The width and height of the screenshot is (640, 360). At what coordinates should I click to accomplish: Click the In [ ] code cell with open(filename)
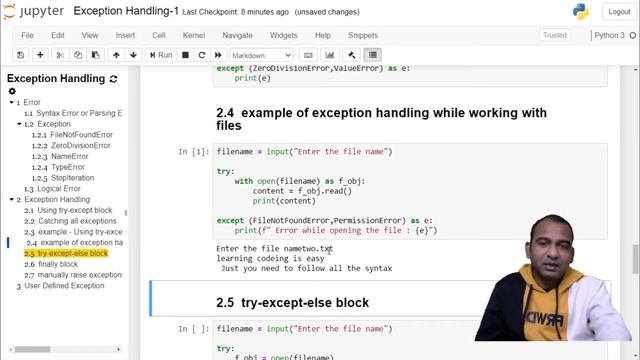coord(410,340)
